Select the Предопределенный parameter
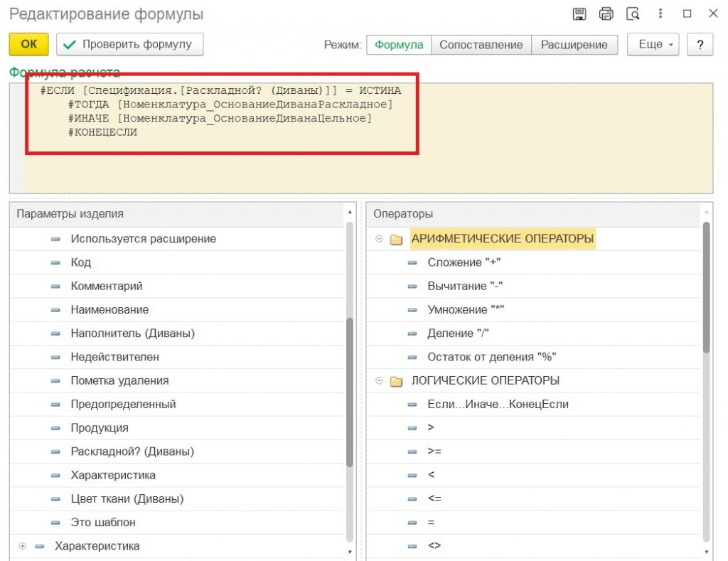 click(x=177, y=405)
